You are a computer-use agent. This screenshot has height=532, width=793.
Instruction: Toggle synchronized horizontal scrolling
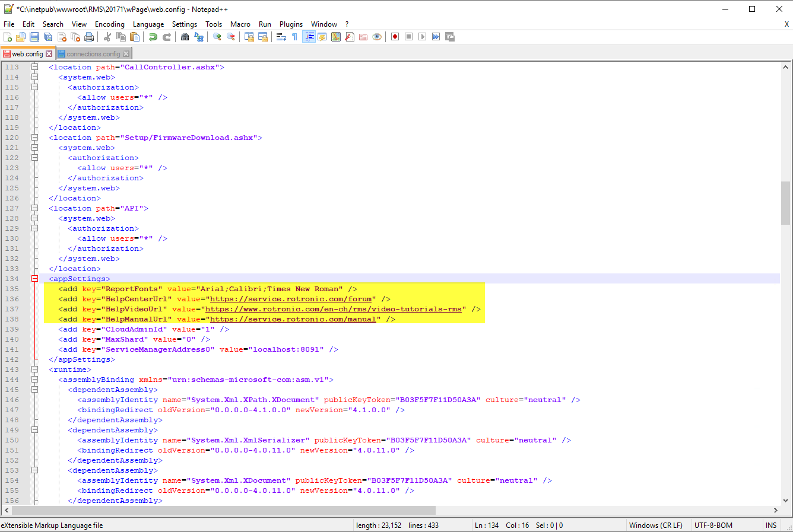(x=263, y=37)
